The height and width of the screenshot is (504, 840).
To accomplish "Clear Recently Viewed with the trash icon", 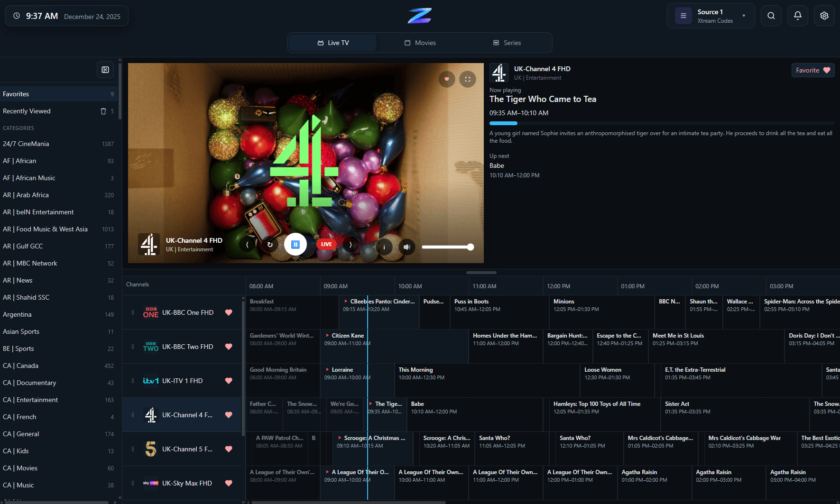I will point(103,111).
